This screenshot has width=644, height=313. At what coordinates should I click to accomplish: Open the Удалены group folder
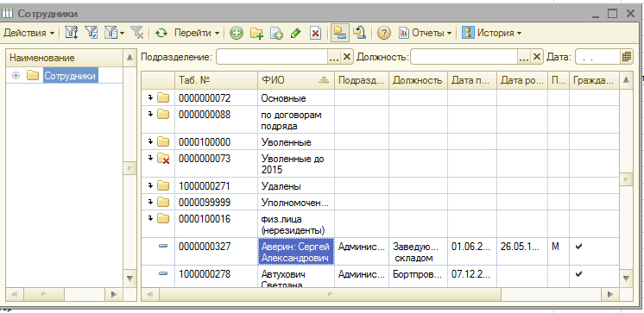click(163, 186)
